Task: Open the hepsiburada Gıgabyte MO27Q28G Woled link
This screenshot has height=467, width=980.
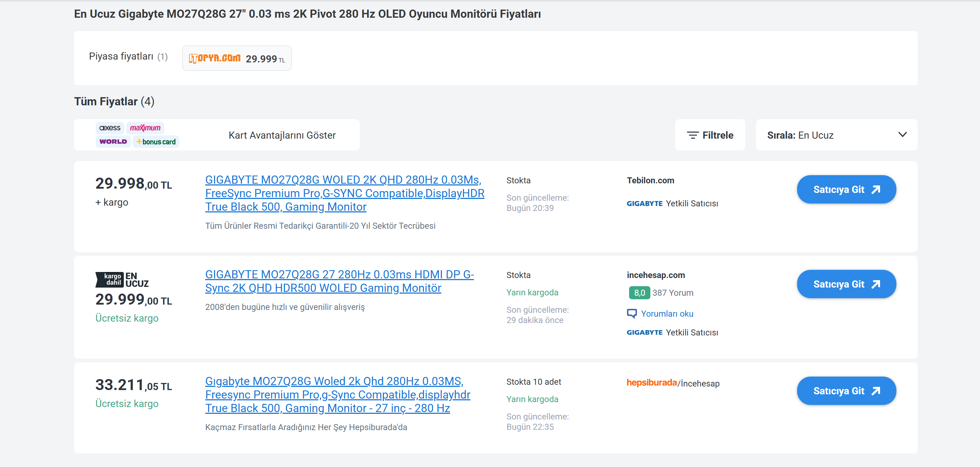Action: pos(337,395)
